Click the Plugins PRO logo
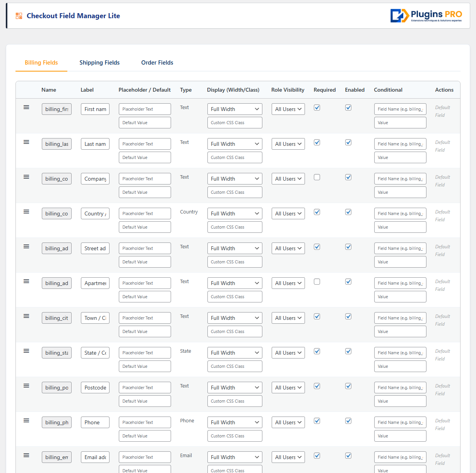The image size is (476, 473). pos(426,16)
